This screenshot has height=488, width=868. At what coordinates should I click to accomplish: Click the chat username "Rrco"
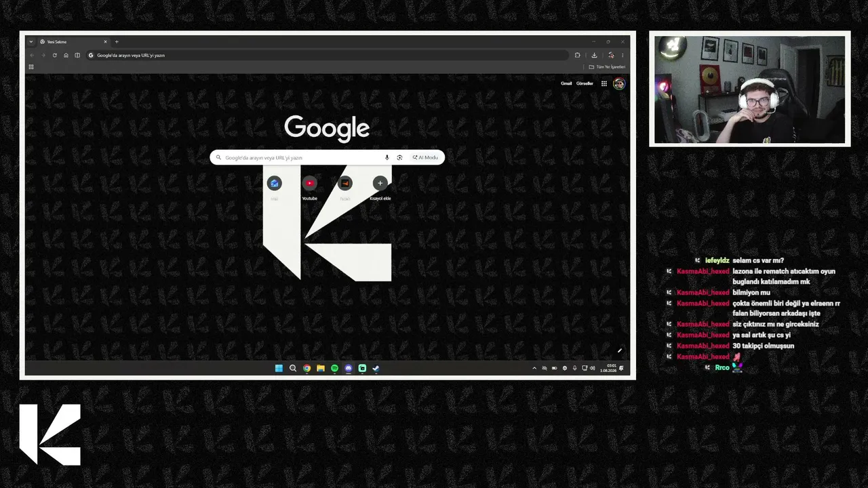point(722,367)
